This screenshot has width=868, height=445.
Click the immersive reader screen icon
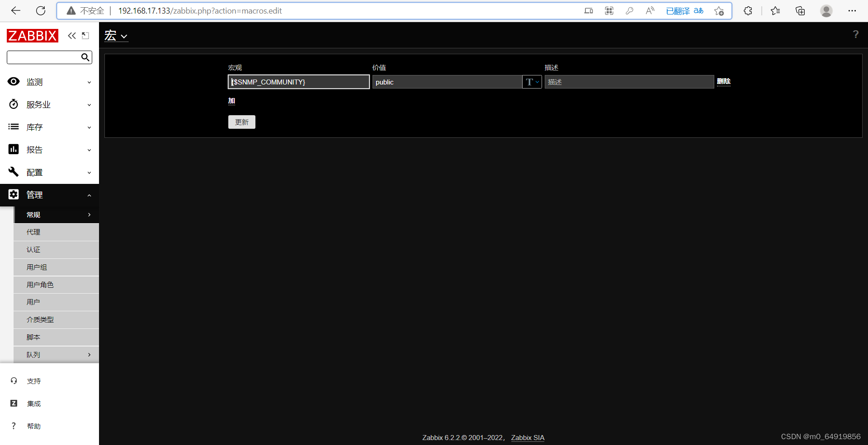[589, 11]
